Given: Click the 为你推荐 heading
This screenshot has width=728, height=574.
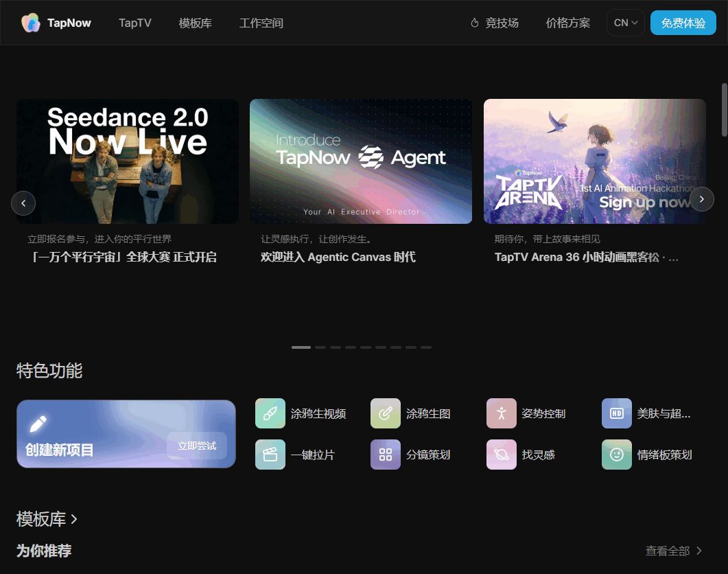Looking at the screenshot, I should point(44,551).
